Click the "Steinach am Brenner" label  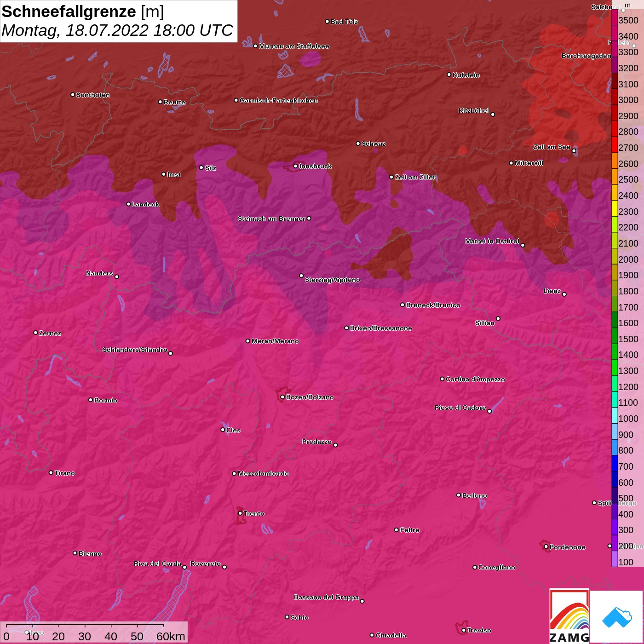coord(271,218)
